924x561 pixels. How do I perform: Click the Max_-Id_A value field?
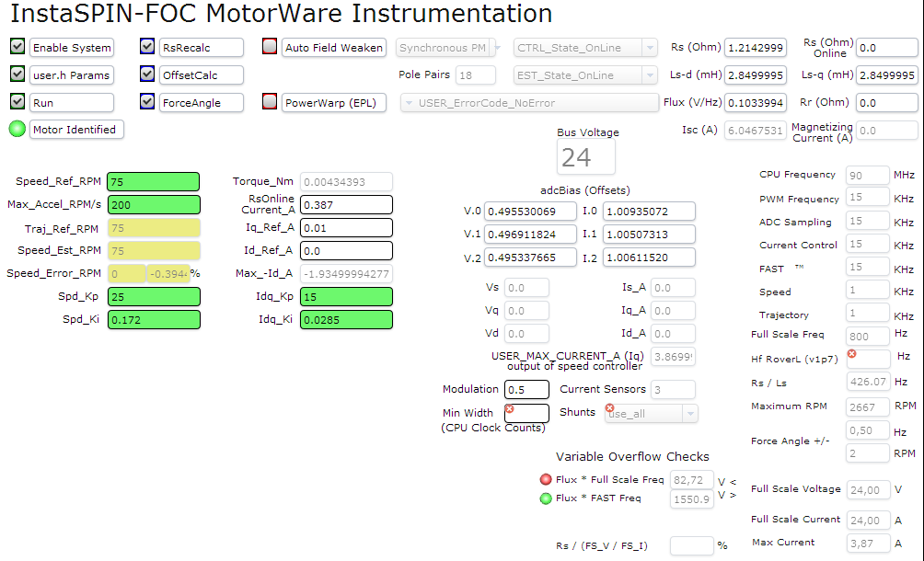[x=346, y=274]
